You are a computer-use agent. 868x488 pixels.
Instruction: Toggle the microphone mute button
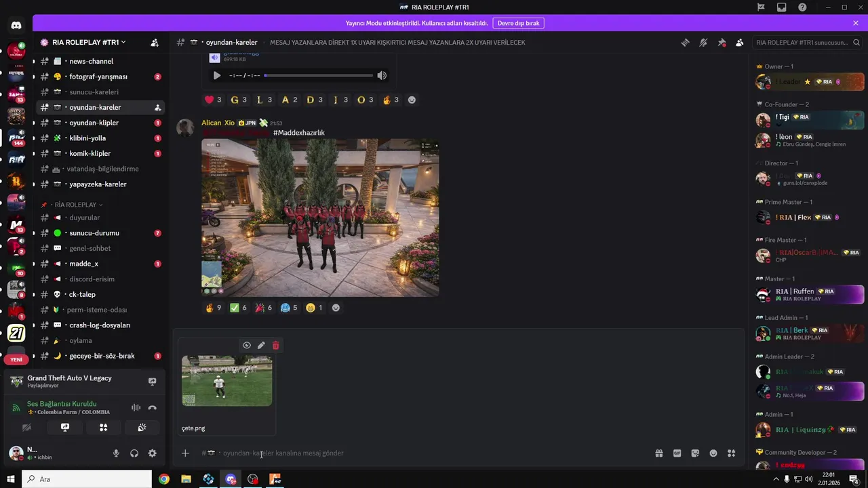point(116,453)
